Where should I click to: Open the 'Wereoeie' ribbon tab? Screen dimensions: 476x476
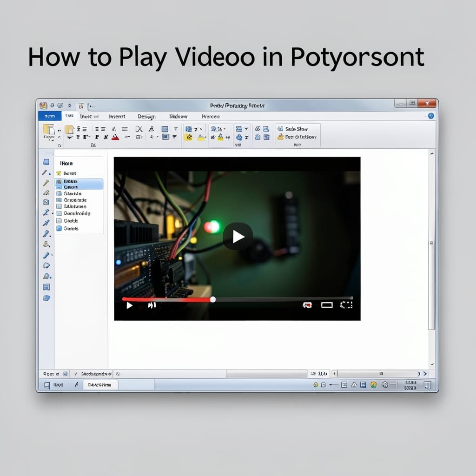click(211, 116)
